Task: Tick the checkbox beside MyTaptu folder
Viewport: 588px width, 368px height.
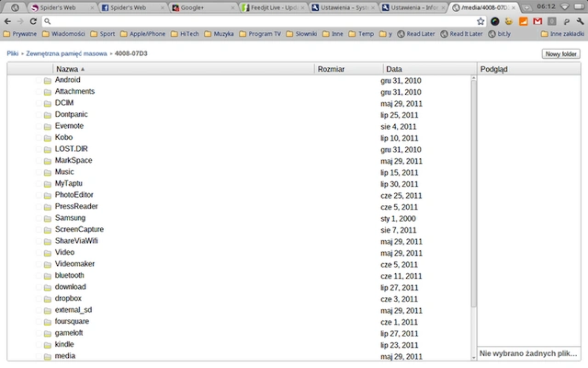Action: tap(39, 184)
